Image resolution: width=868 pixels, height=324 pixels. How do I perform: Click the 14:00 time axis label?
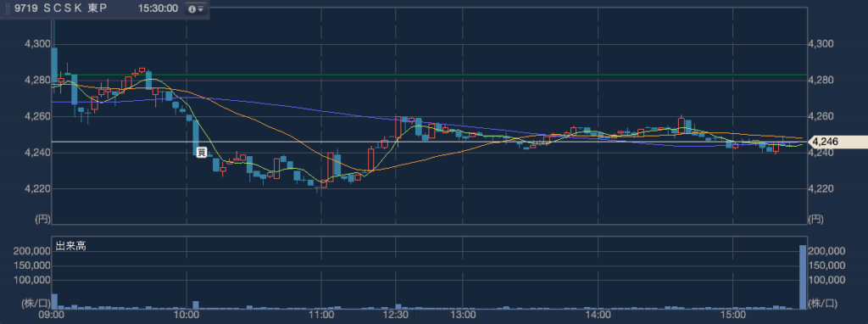click(x=598, y=316)
